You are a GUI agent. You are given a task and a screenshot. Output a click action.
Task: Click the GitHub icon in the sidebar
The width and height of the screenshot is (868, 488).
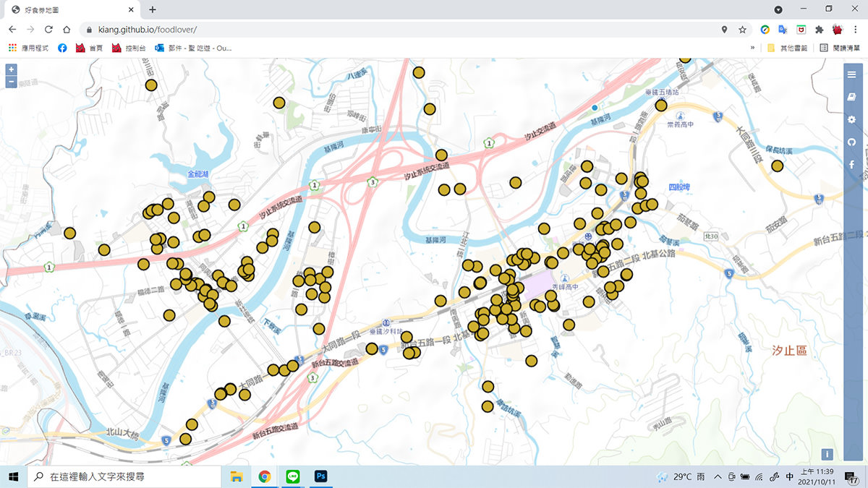[x=851, y=142]
